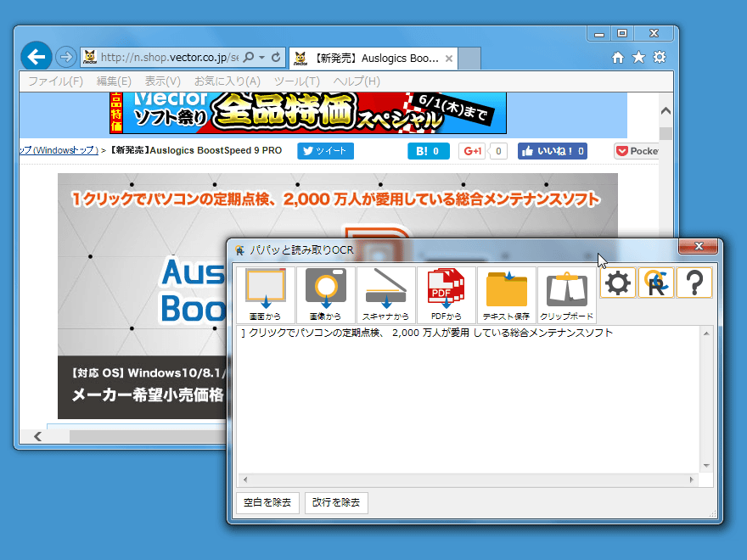Image resolution: width=747 pixels, height=560 pixels.
Task: Click the G+1 button
Action: tap(472, 151)
